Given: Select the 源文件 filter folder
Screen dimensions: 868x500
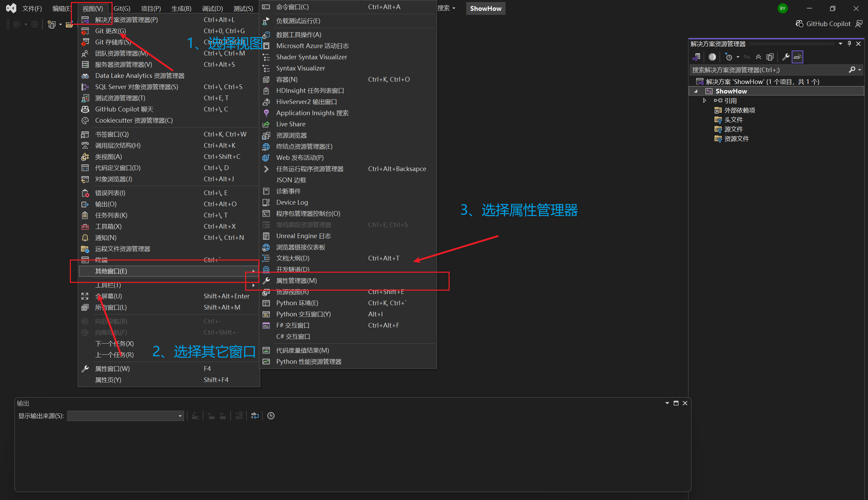Looking at the screenshot, I should (733, 129).
